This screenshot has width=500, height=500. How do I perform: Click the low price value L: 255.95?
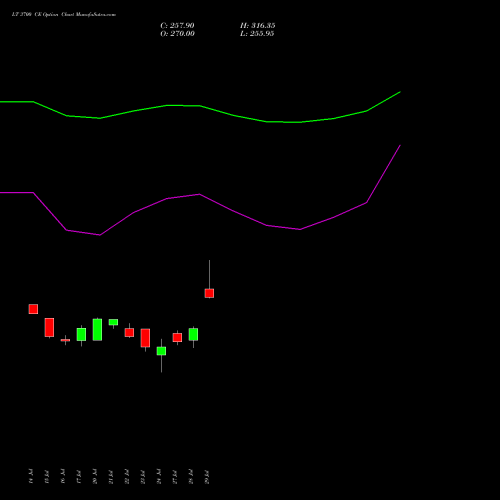pyautogui.click(x=257, y=34)
